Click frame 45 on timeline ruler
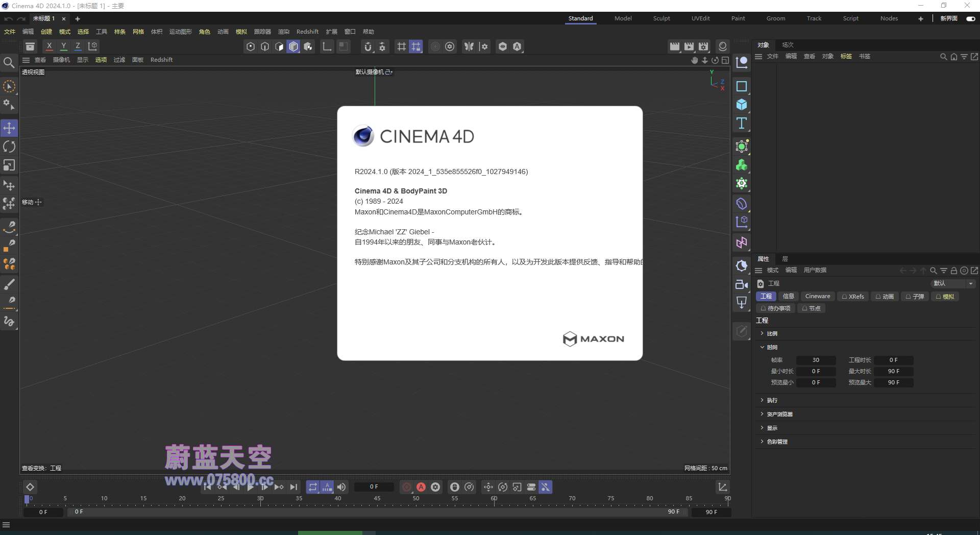The image size is (980, 535). (x=377, y=498)
